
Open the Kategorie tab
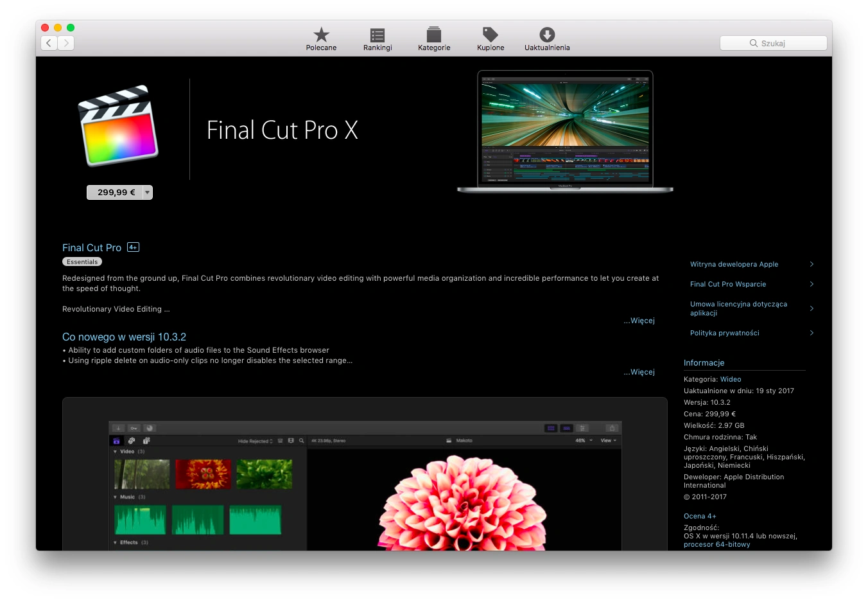[434, 39]
